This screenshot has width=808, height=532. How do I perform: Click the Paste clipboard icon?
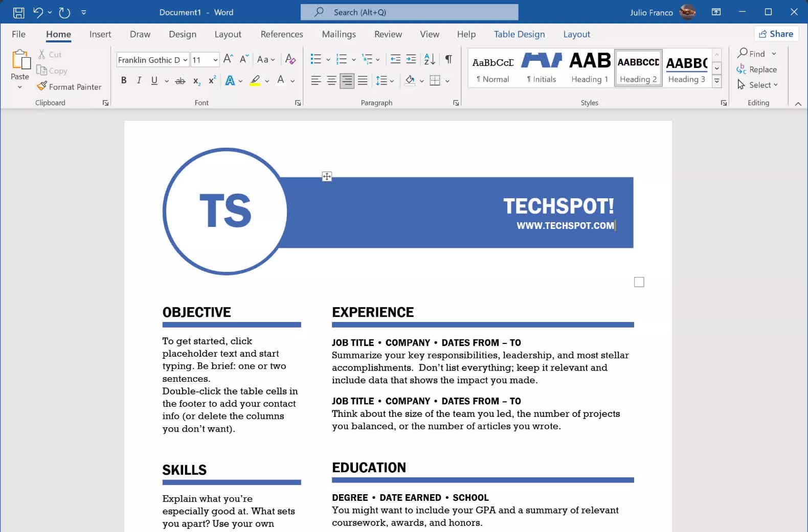20,60
